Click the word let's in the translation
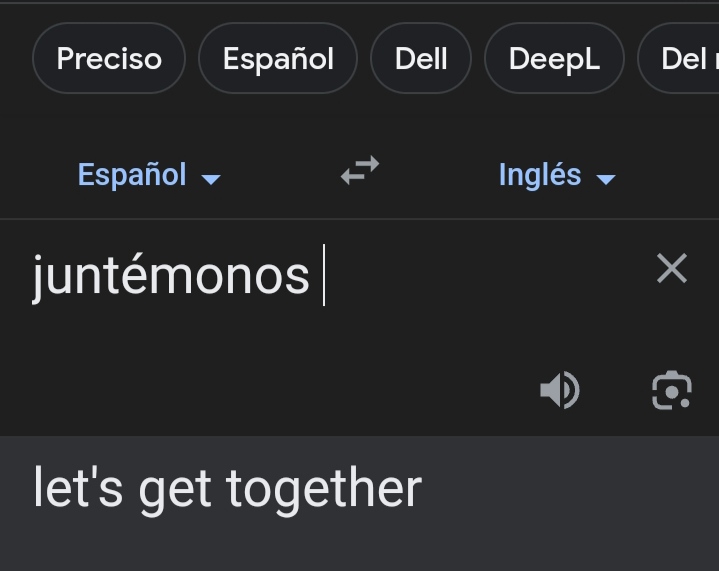Viewport: 719px width, 571px height. pyautogui.click(x=78, y=489)
